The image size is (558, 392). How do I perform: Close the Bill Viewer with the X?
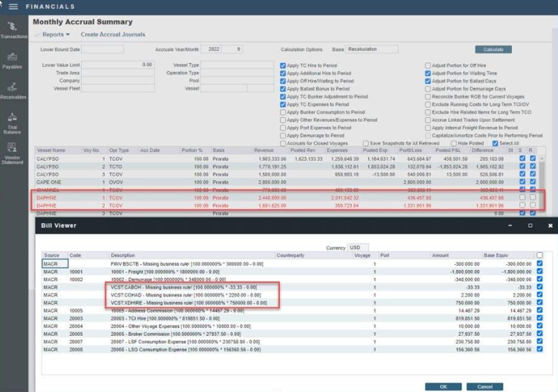point(549,225)
